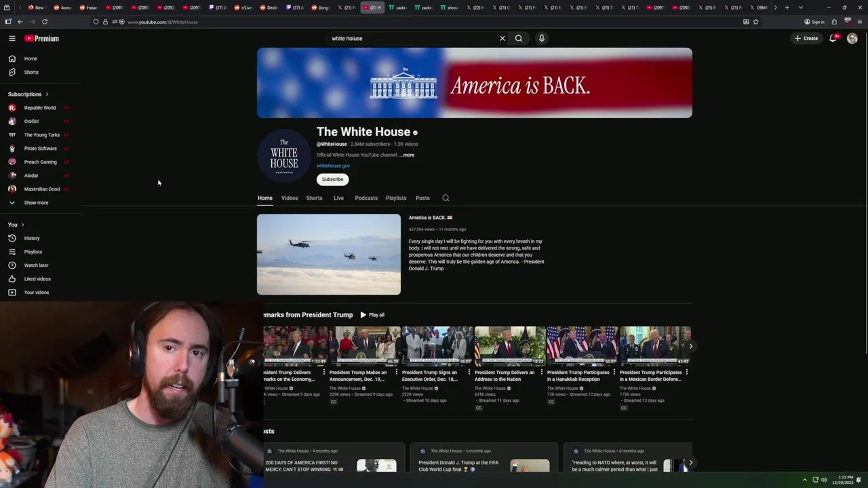Open the Mexican Border Defense video thumbnail
This screenshot has width=868, height=488.
click(655, 346)
